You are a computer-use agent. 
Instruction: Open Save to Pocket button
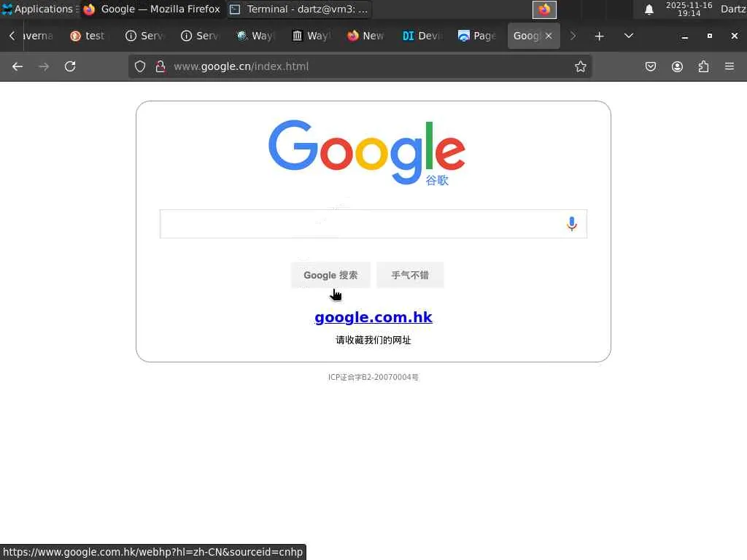pos(650,66)
